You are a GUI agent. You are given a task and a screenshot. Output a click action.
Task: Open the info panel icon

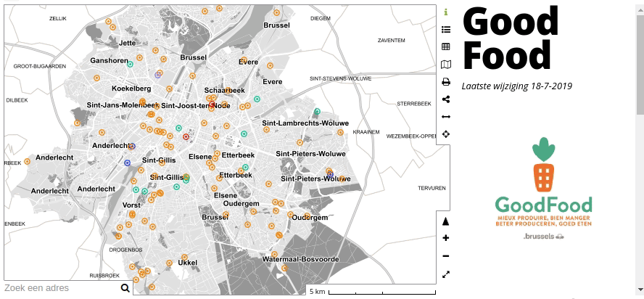click(x=446, y=12)
